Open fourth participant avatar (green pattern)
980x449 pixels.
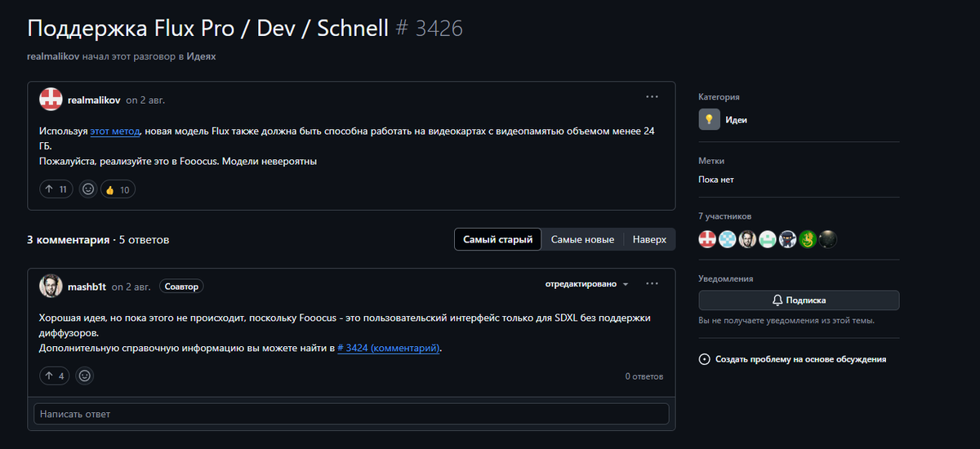767,239
